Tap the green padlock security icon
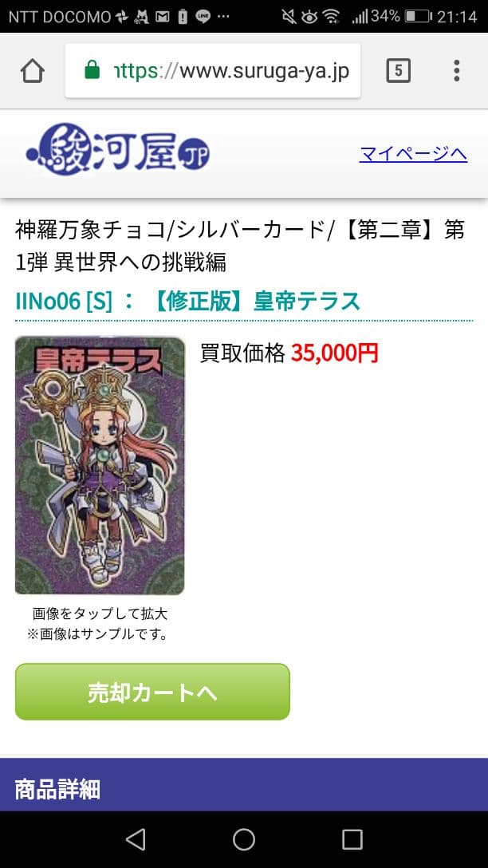 pyautogui.click(x=92, y=70)
